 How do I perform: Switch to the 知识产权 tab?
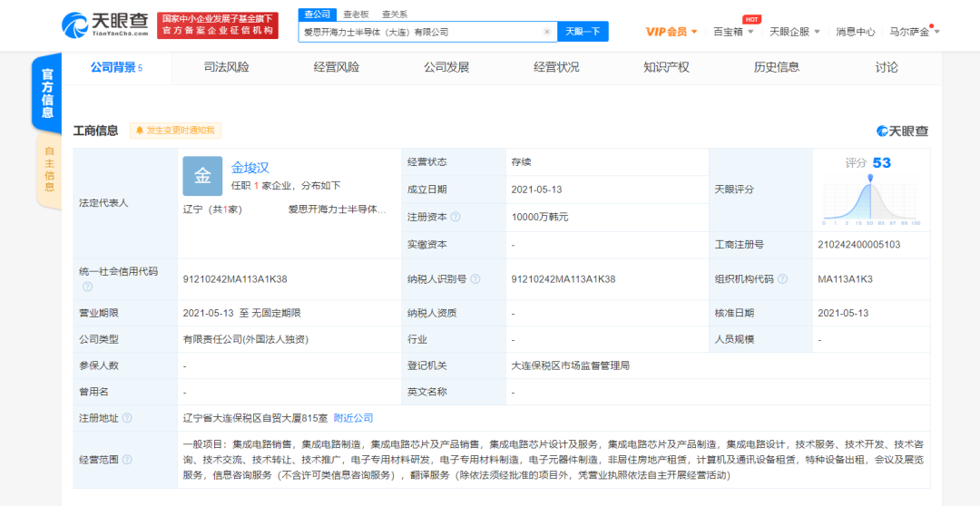[x=666, y=67]
